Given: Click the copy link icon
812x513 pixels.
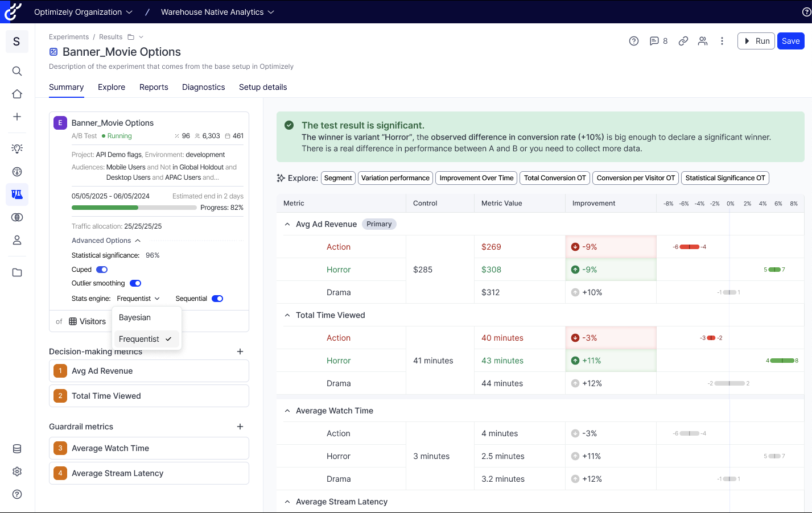Looking at the screenshot, I should (683, 41).
